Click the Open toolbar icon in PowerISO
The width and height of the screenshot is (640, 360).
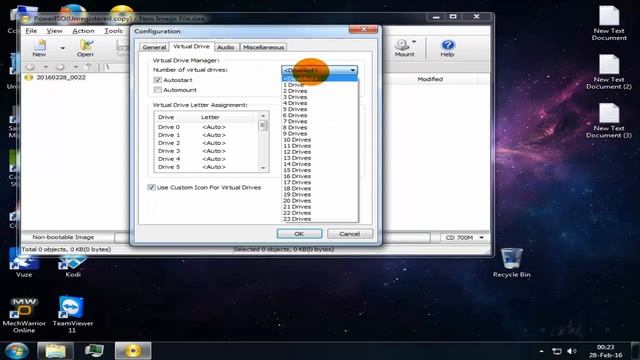pos(85,48)
